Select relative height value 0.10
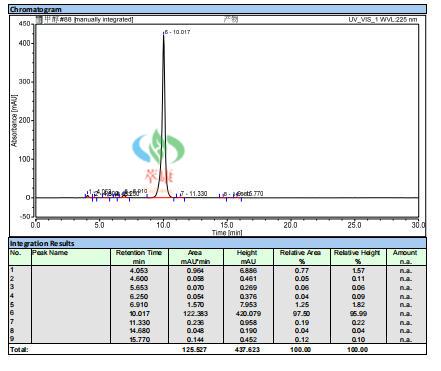This screenshot has width=441, height=371. (358, 339)
